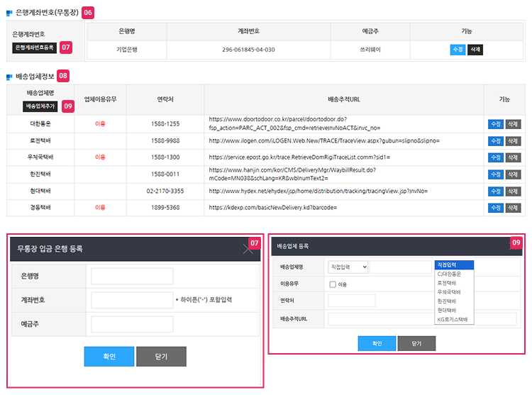
Task: Click the kdexp.com tracking URL
Action: tap(273, 208)
